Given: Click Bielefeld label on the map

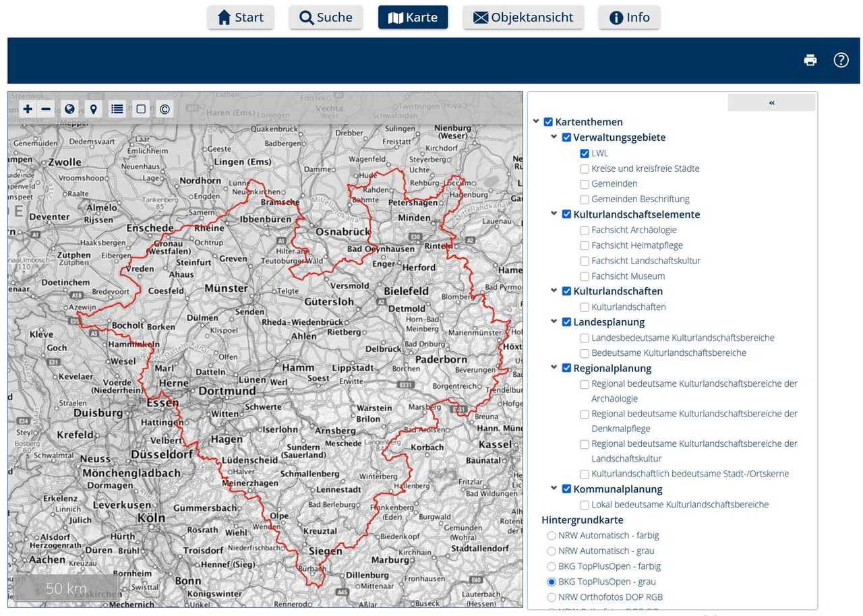Looking at the screenshot, I should click(x=406, y=291).
